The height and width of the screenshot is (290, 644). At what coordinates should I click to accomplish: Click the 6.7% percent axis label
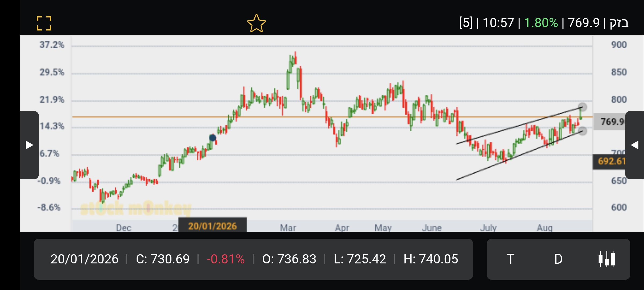pyautogui.click(x=49, y=154)
